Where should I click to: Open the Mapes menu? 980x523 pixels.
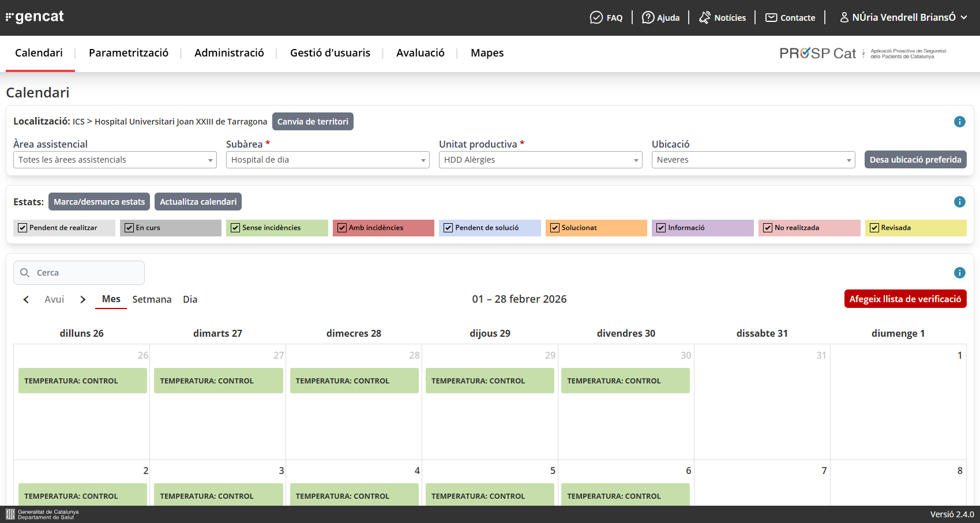tap(487, 53)
